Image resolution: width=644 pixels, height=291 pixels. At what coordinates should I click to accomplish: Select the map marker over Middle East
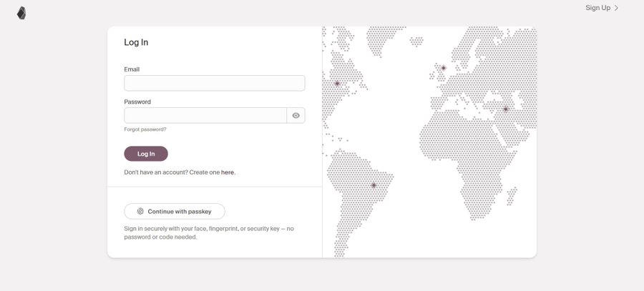[x=506, y=109]
